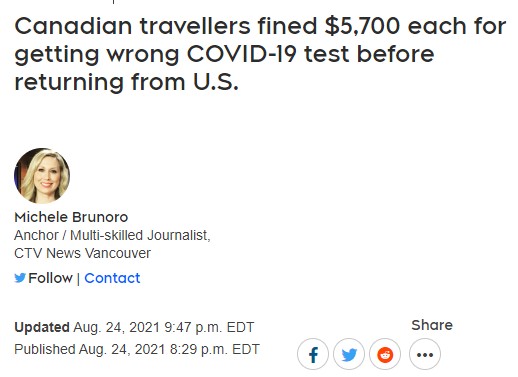518x377 pixels.
Task: Share the article on Facebook
Action: (313, 354)
